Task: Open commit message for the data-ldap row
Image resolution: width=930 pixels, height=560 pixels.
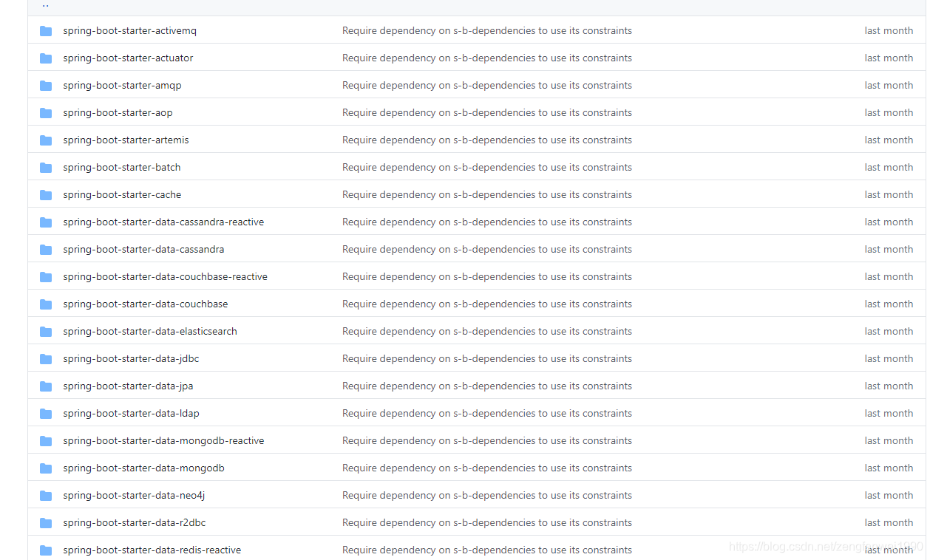Action: 487,414
